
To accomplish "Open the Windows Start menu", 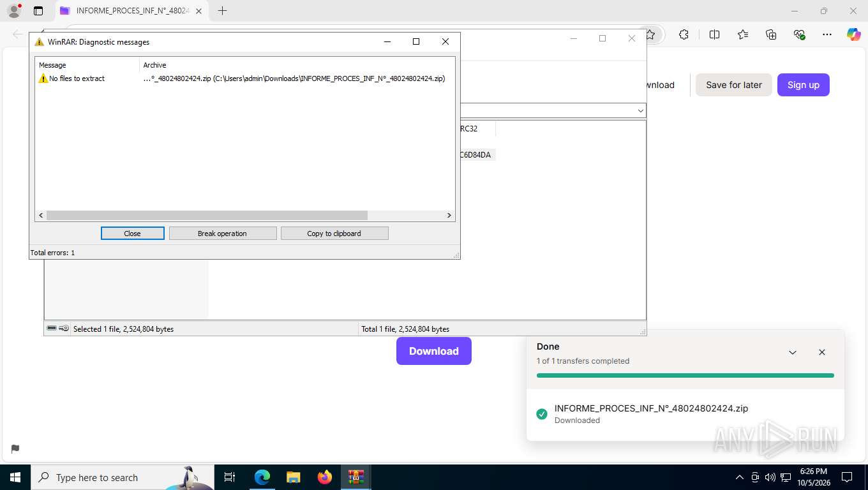I will tap(15, 477).
